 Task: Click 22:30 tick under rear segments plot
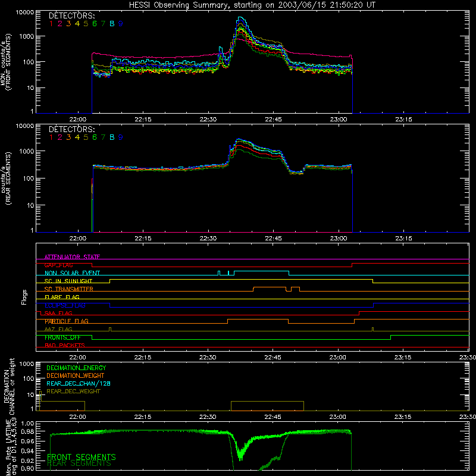pos(208,239)
